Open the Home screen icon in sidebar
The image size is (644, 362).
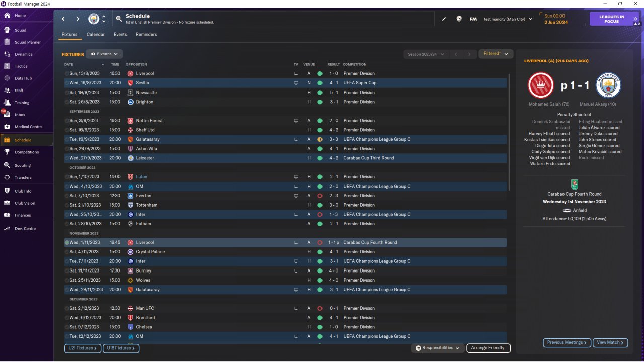(7, 16)
